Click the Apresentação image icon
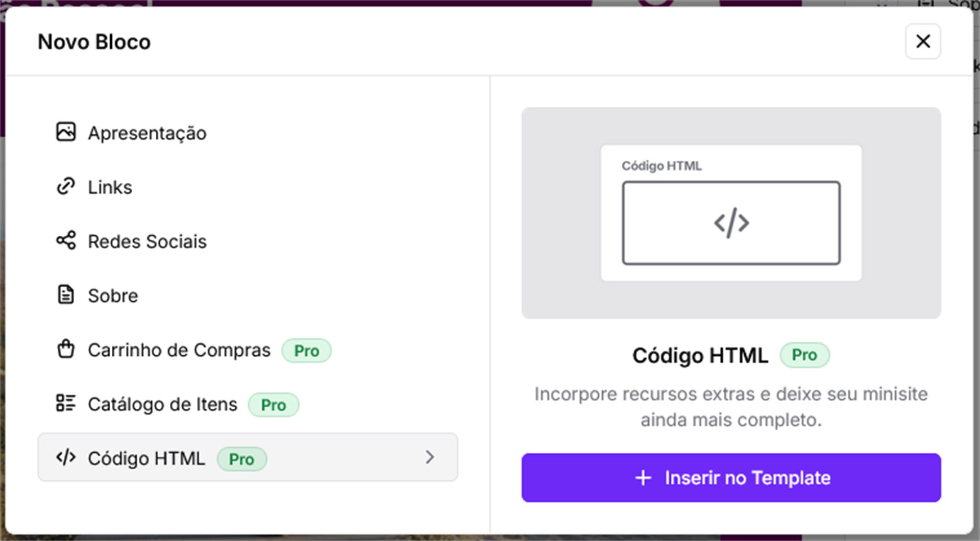Image resolution: width=980 pixels, height=541 pixels. [66, 132]
